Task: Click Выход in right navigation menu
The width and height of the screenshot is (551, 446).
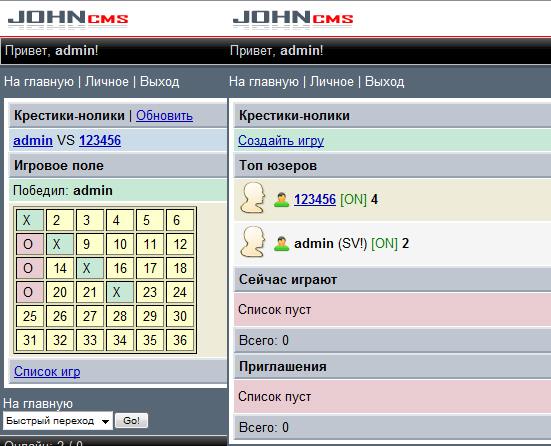Action: (x=384, y=82)
